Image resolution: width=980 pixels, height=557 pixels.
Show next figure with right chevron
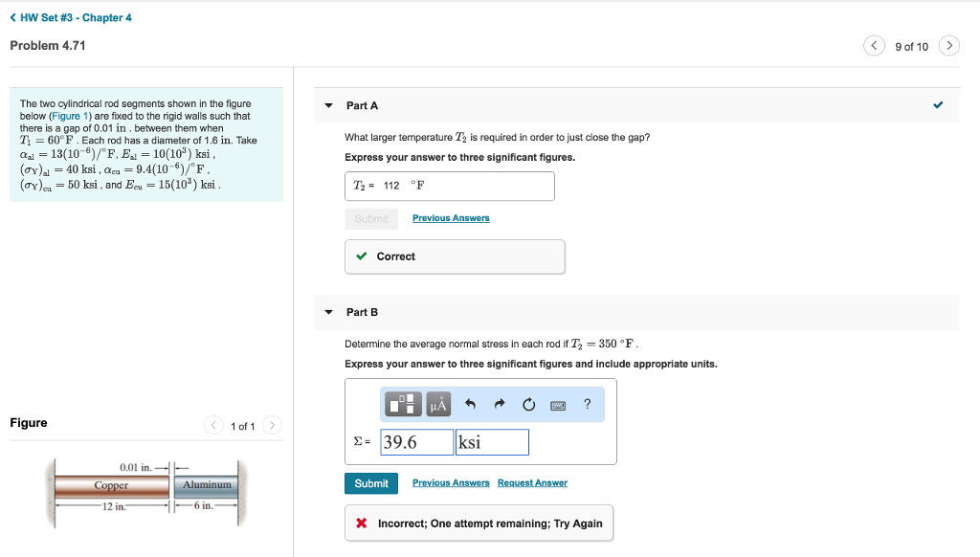point(273,425)
